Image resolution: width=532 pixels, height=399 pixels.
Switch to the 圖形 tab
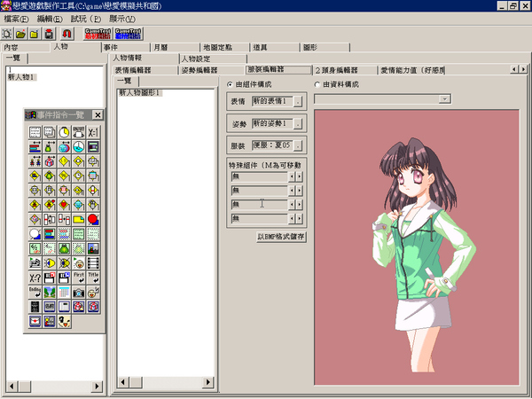click(325, 48)
